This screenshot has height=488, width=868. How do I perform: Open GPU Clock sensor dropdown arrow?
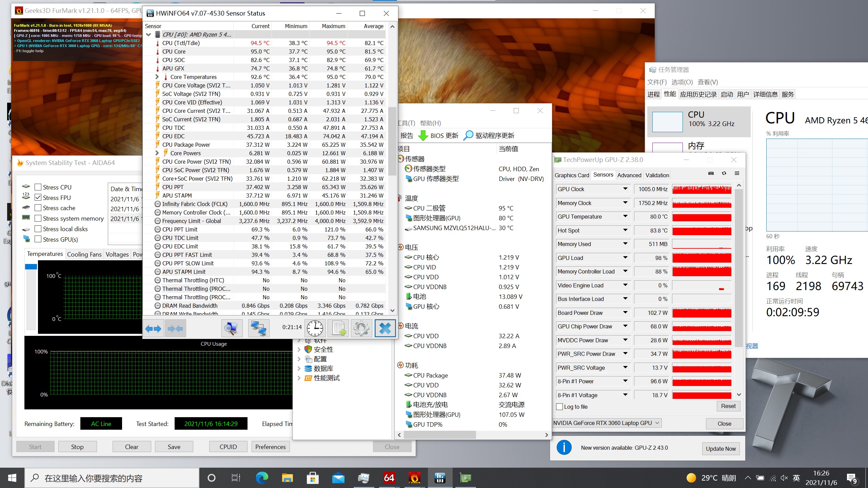625,189
